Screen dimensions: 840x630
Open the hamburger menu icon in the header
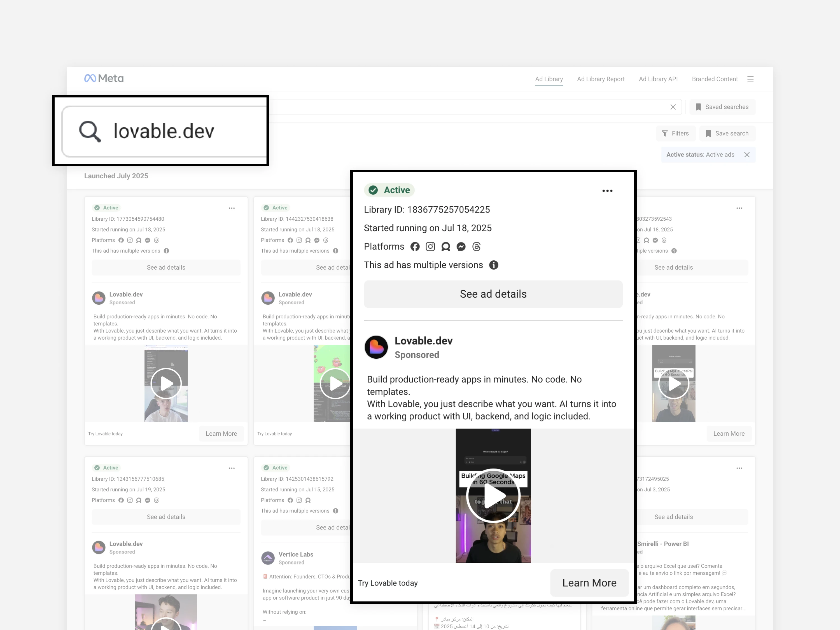pos(750,79)
